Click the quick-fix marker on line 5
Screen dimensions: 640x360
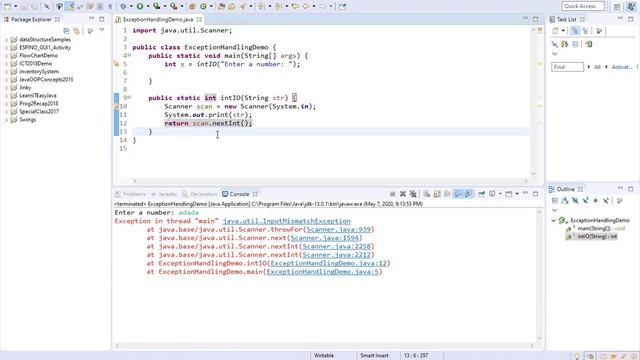[116, 64]
